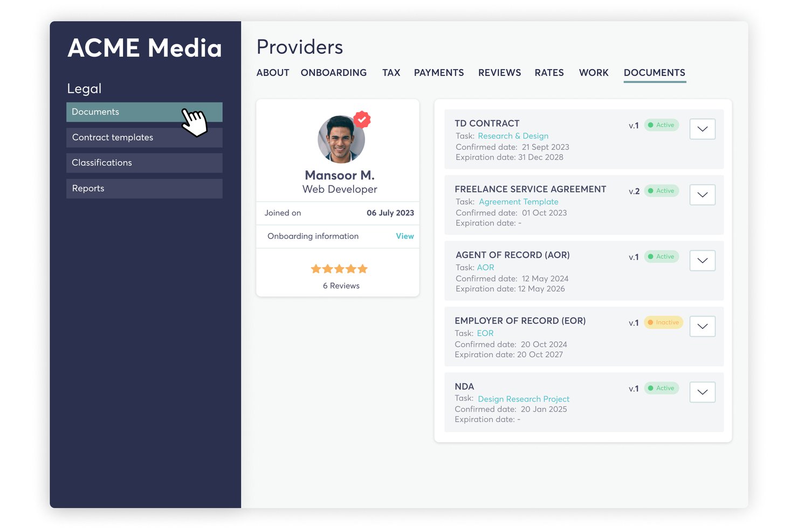Select Contract templates in sidebar
The image size is (798, 532).
145,137
